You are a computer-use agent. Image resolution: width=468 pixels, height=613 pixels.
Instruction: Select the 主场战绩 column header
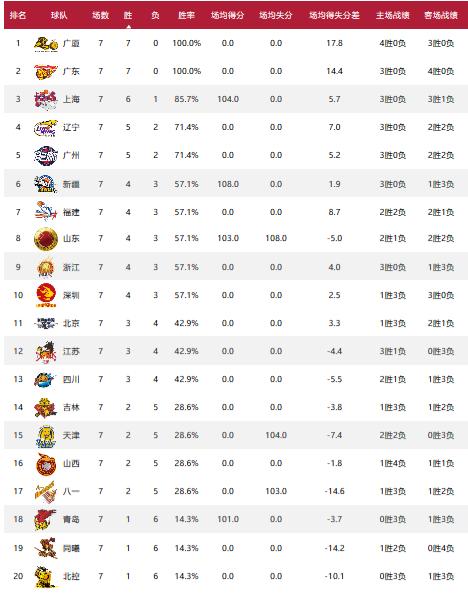coord(393,15)
